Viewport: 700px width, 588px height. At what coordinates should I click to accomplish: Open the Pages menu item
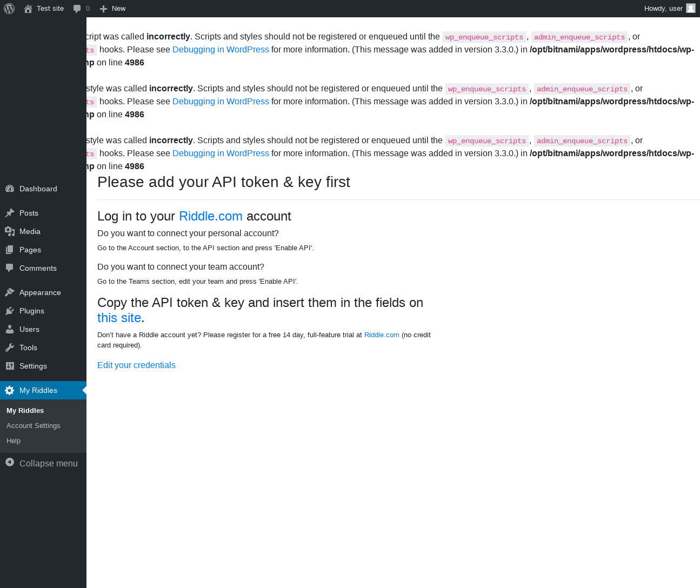pyautogui.click(x=43, y=250)
